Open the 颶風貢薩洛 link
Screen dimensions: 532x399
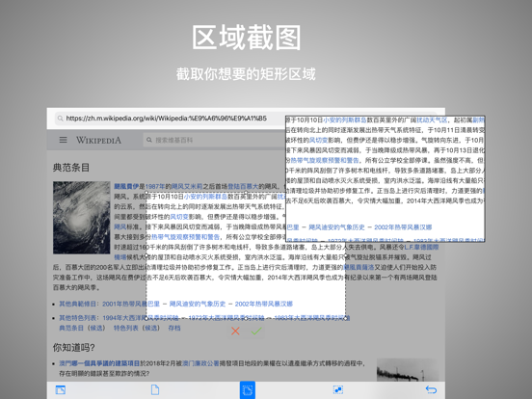[x=359, y=267]
